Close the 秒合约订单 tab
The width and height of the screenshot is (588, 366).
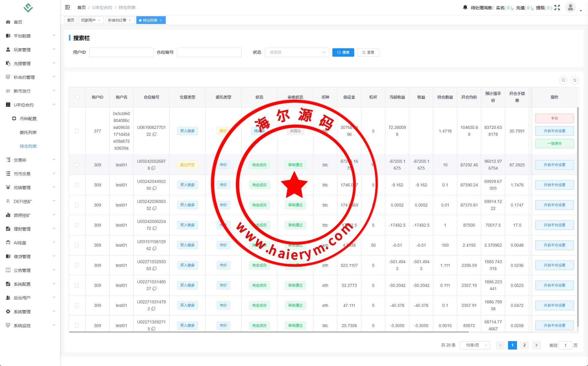[130, 20]
